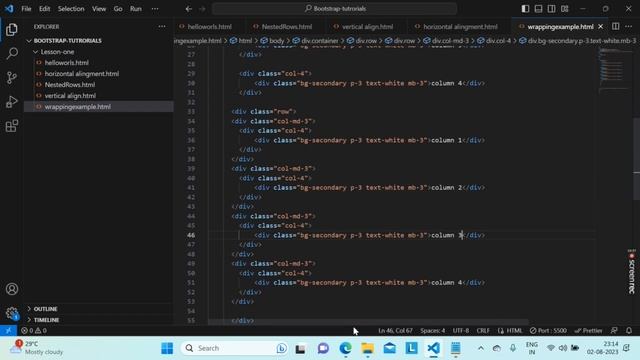Screen dimensions: 640x360
Task: Click the remote window indicator in status bar
Action: coord(8,331)
